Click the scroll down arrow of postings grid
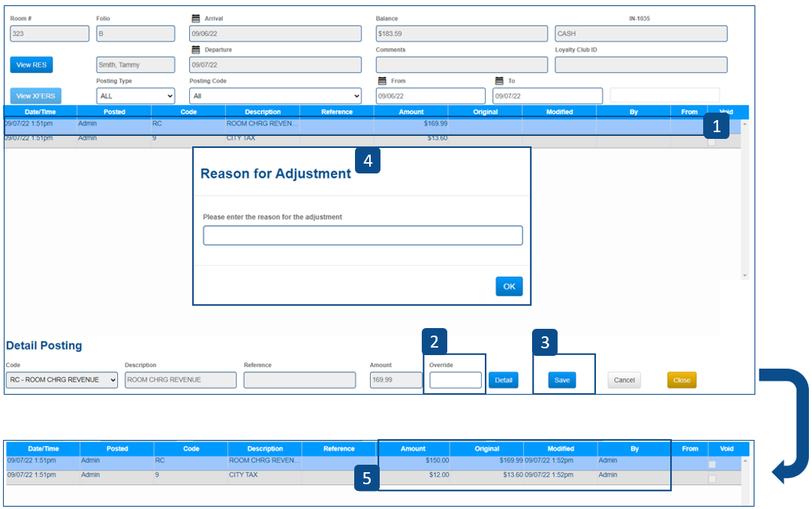Image resolution: width=812 pixels, height=509 pixels. [x=744, y=276]
